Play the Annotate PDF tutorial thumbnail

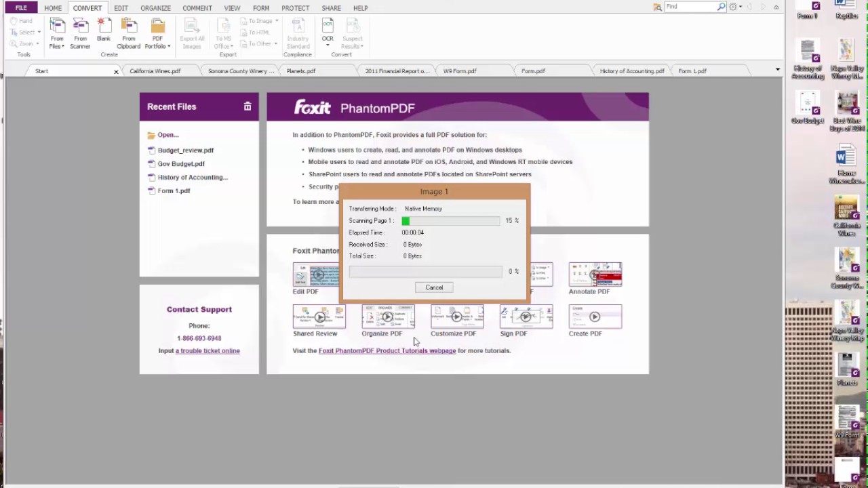[x=595, y=274]
